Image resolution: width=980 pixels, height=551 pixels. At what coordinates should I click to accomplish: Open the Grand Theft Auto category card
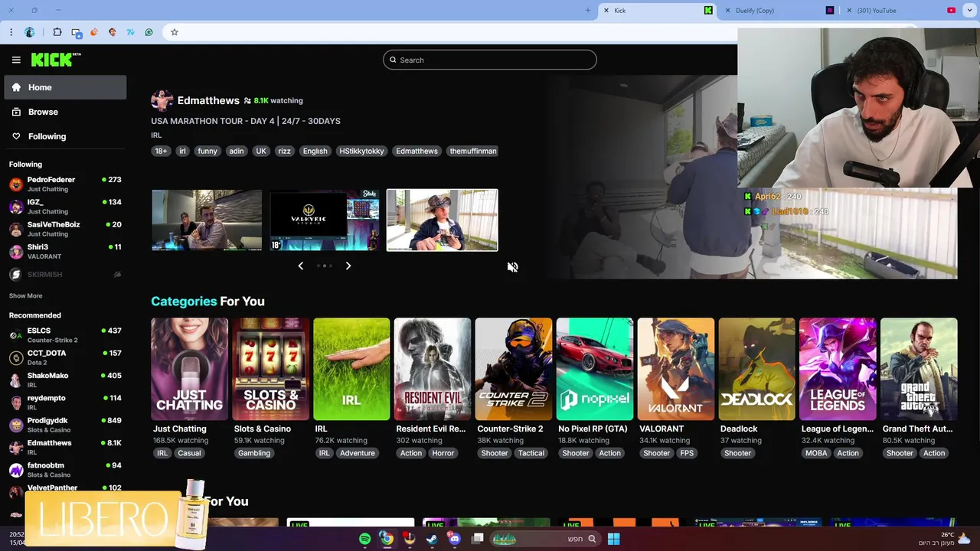tap(919, 370)
